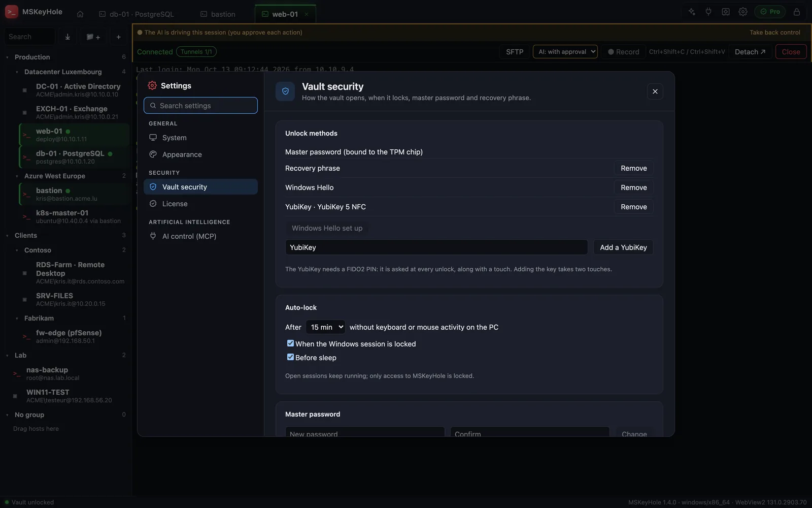Image resolution: width=812 pixels, height=508 pixels.
Task: Remove the Windows Hello unlock method
Action: [x=633, y=187]
